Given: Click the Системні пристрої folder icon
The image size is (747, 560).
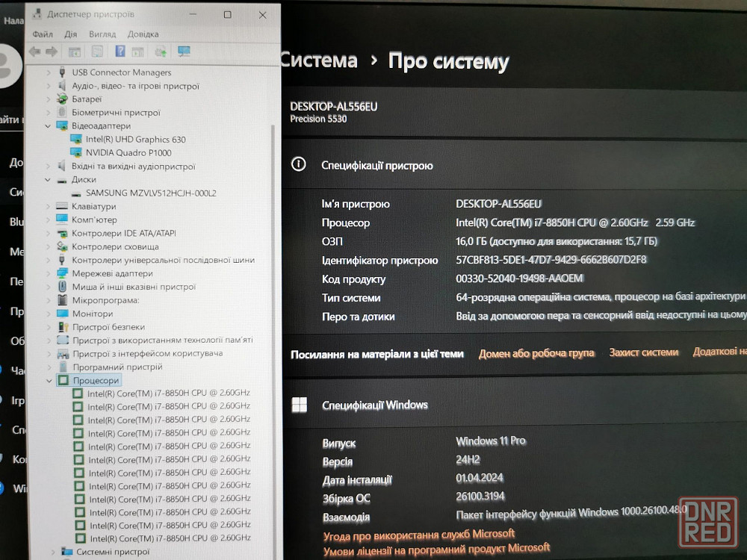Looking at the screenshot, I should 66,552.
